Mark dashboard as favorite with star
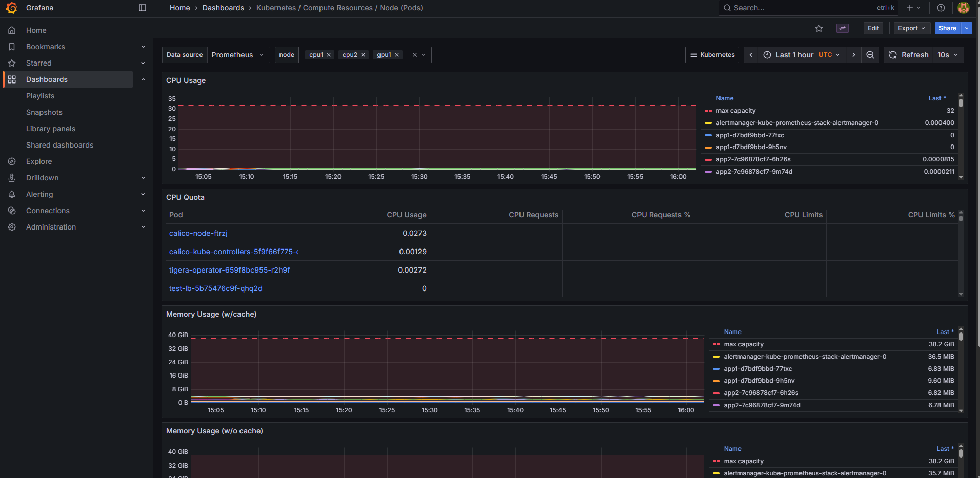 coord(819,28)
